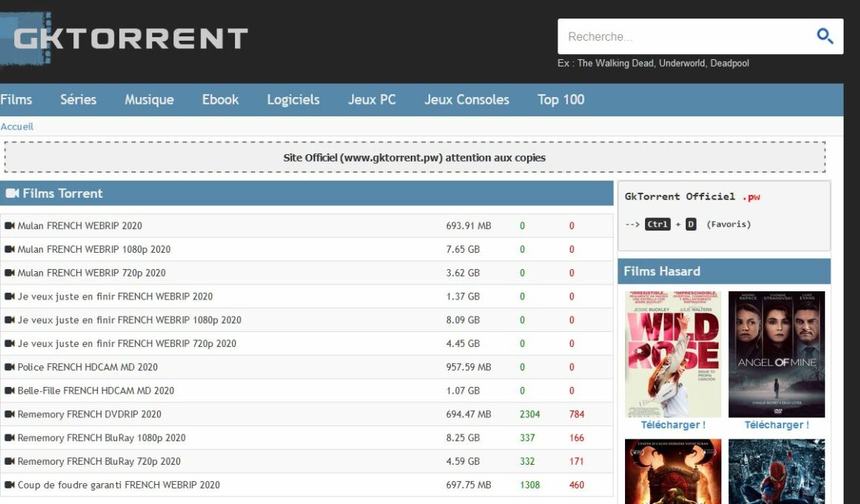This screenshot has height=504, width=860.
Task: Open the Séries menu
Action: tap(79, 100)
